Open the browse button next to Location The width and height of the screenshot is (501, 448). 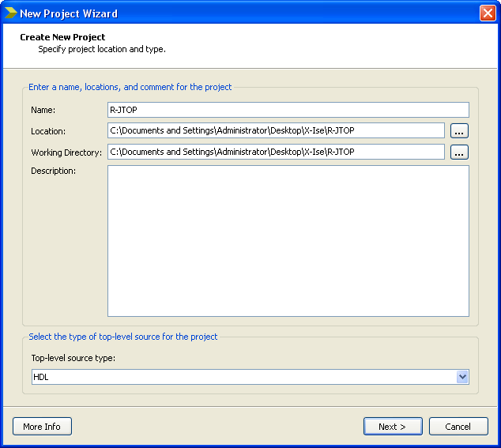459,131
